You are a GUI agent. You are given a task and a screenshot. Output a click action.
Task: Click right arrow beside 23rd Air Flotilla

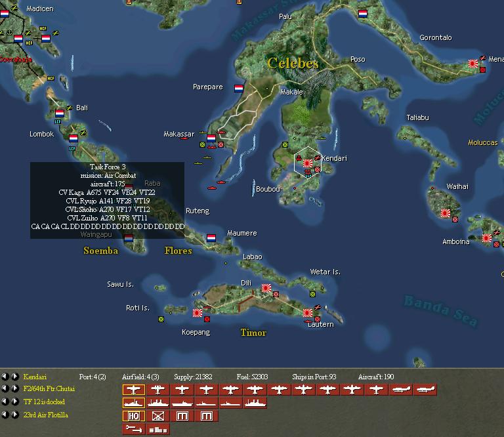(x=15, y=415)
